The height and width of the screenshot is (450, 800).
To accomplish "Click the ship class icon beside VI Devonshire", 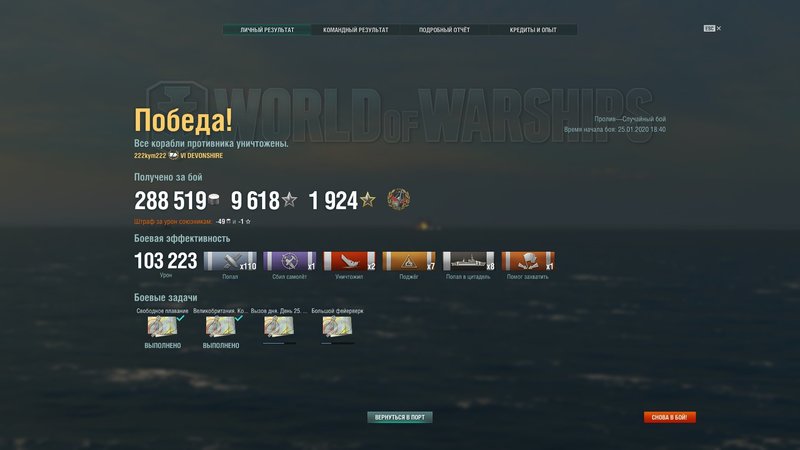I will 173,156.
